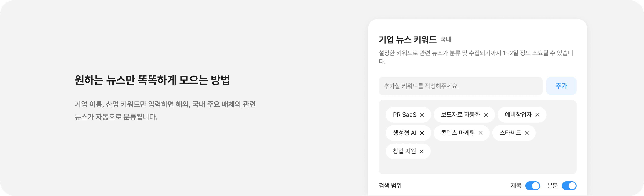Click the 예비창업자 chip label
This screenshot has height=196, width=644.
pyautogui.click(x=518, y=115)
